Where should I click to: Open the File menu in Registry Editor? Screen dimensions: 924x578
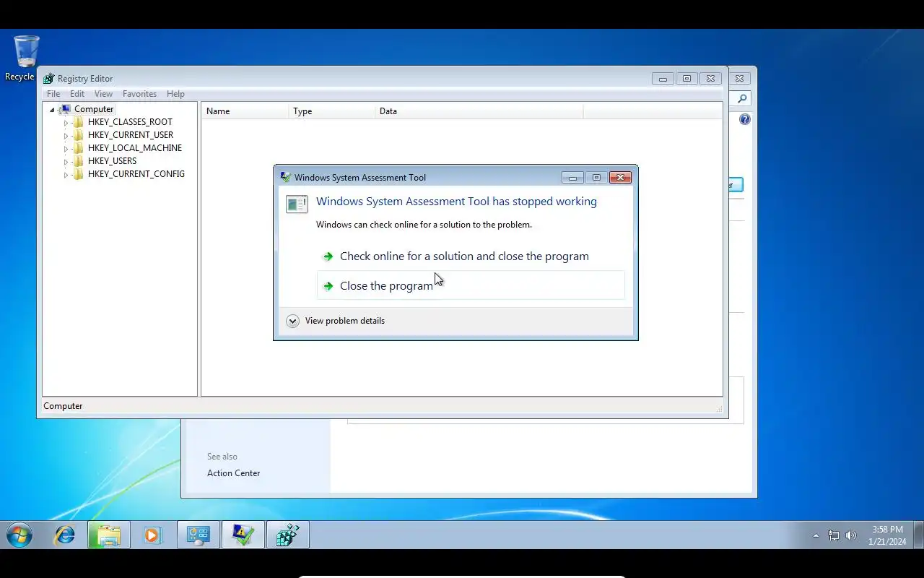point(53,94)
